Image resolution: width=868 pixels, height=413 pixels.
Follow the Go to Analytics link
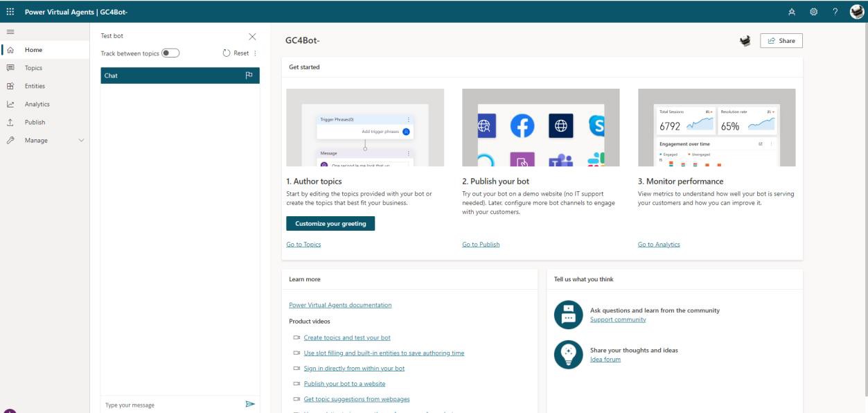pos(659,244)
